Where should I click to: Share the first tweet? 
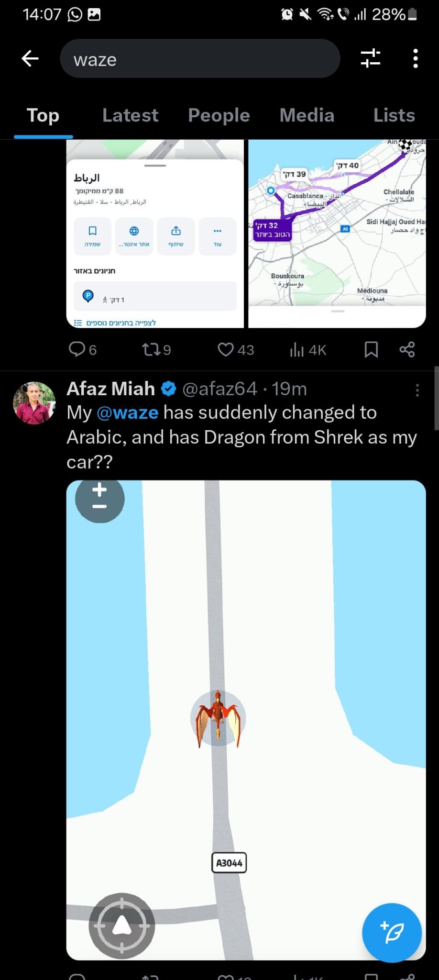(x=407, y=349)
